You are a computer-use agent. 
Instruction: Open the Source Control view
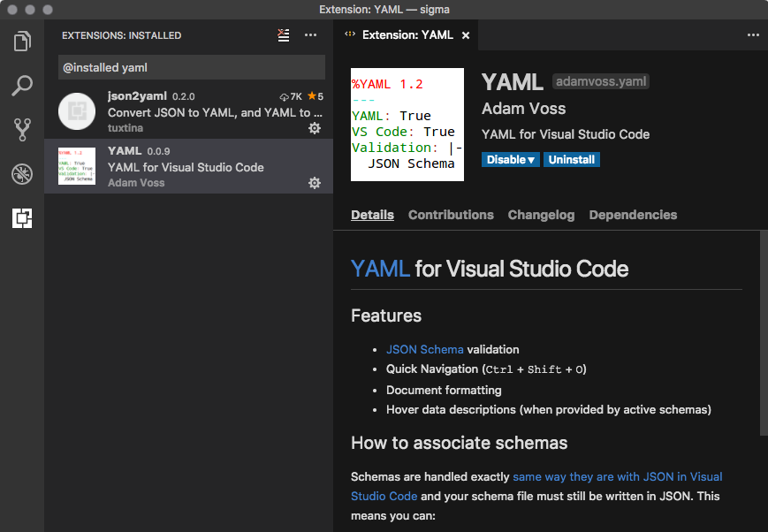click(x=22, y=130)
